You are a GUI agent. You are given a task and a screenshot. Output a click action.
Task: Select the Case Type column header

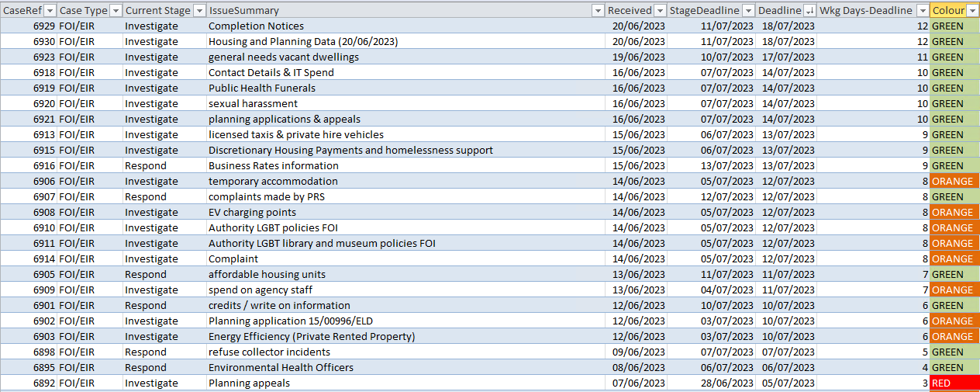[x=91, y=10]
